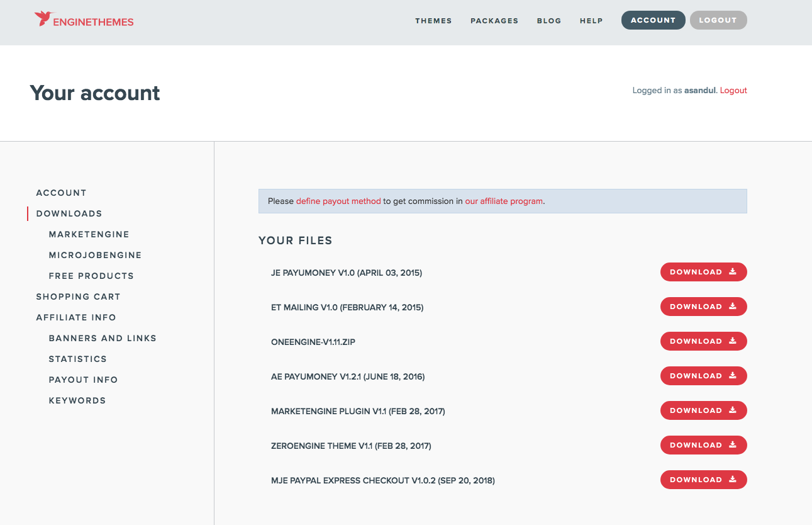Open the Blog page from navigation
Viewport: 812px width, 525px height.
click(x=549, y=21)
